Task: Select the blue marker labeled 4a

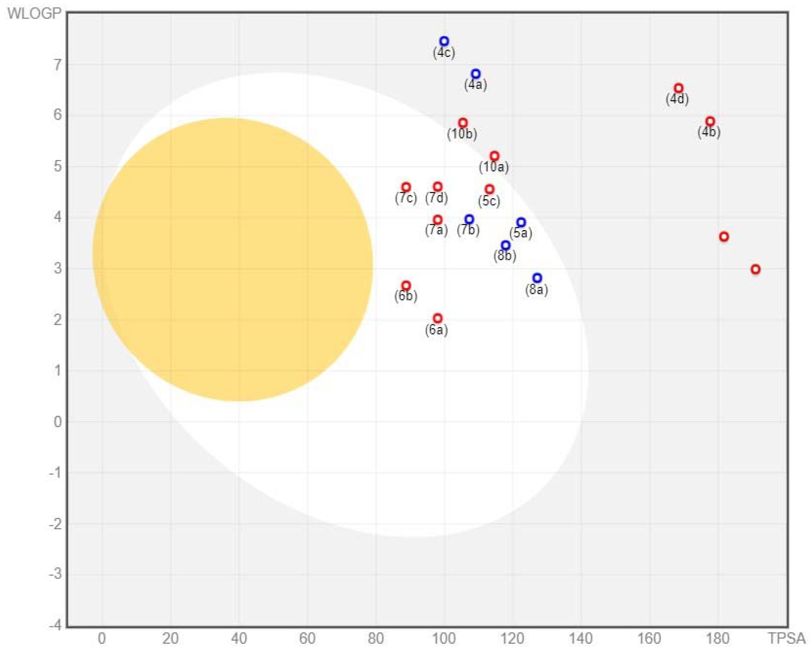Action: (x=476, y=74)
